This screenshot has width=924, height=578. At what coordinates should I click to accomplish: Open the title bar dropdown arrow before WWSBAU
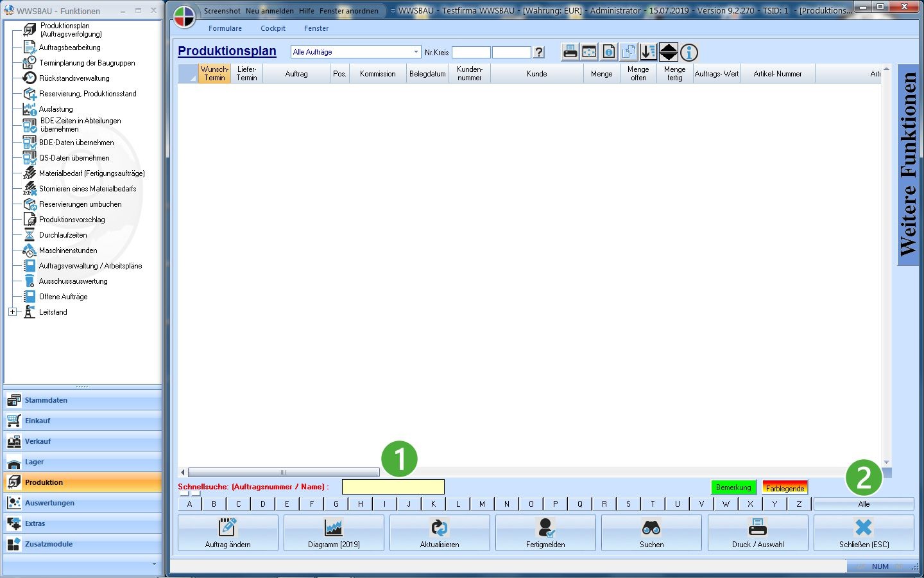393,11
